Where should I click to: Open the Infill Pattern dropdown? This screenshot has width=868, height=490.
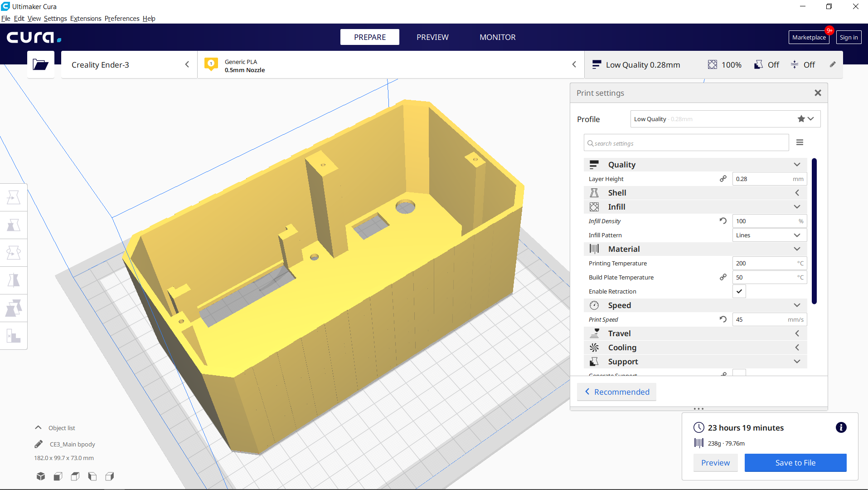[x=769, y=235]
